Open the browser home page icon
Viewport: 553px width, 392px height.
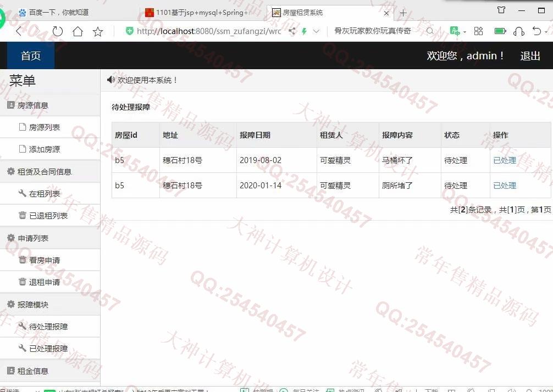click(x=78, y=31)
